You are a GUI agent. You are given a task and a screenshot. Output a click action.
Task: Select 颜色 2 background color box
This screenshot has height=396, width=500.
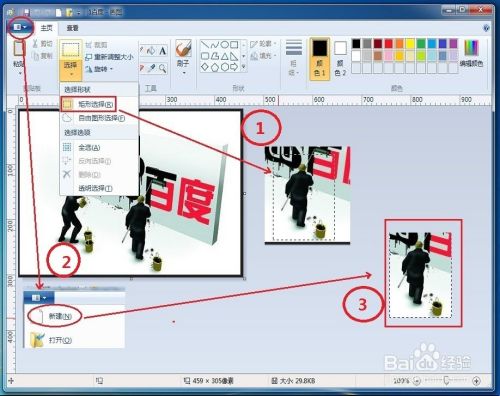coord(340,59)
